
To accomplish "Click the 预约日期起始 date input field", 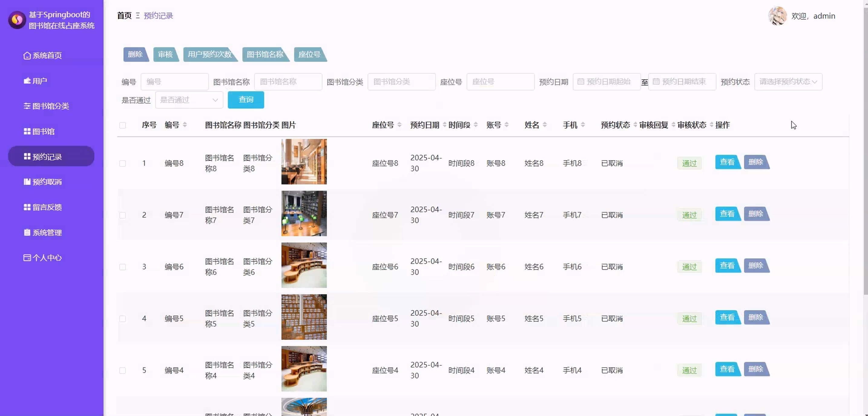I will pyautogui.click(x=607, y=81).
